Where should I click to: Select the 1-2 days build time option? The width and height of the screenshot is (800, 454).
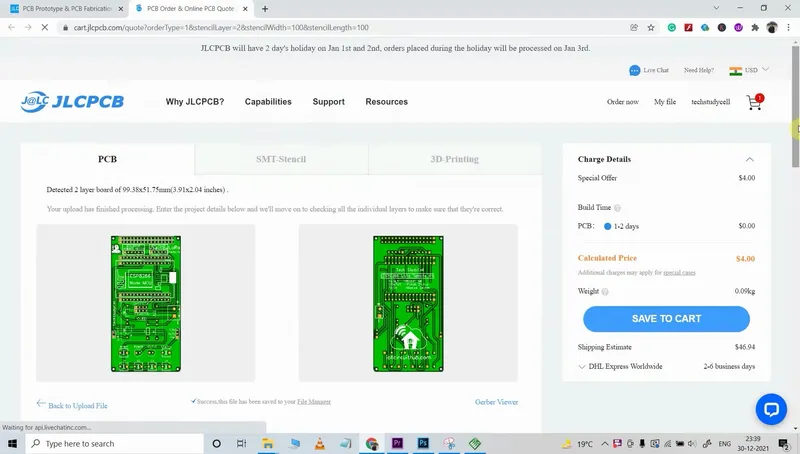[x=608, y=227]
